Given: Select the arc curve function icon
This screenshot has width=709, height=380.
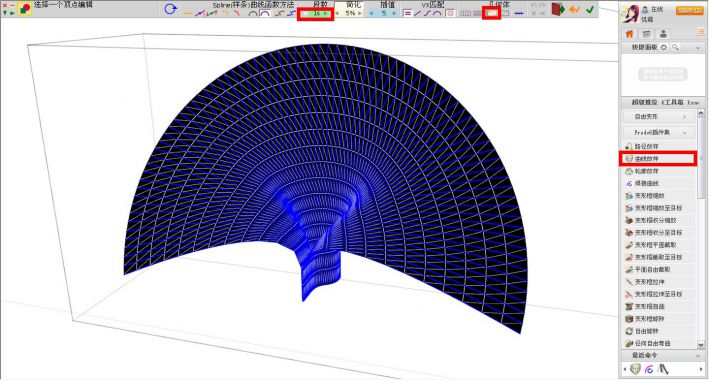Looking at the screenshot, I should [253, 14].
